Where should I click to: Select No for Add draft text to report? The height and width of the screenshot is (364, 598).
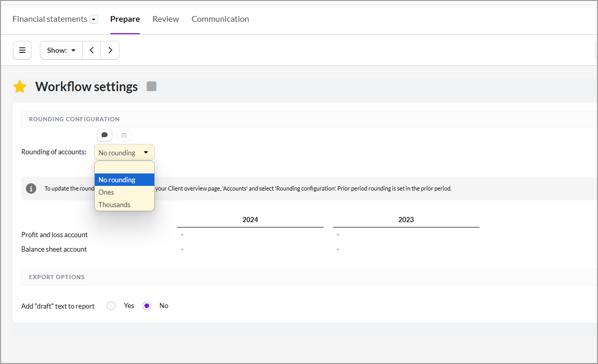147,306
